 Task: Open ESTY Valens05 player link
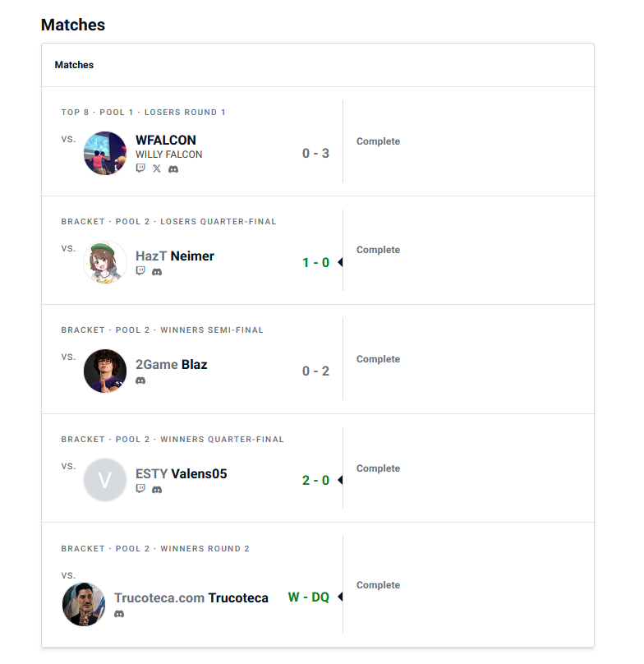point(182,473)
